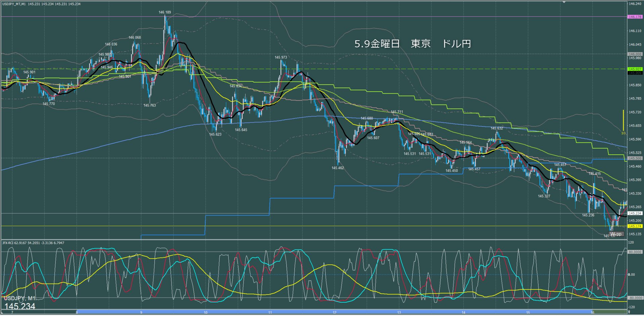Click the 145.135 value on price scale

click(635, 234)
